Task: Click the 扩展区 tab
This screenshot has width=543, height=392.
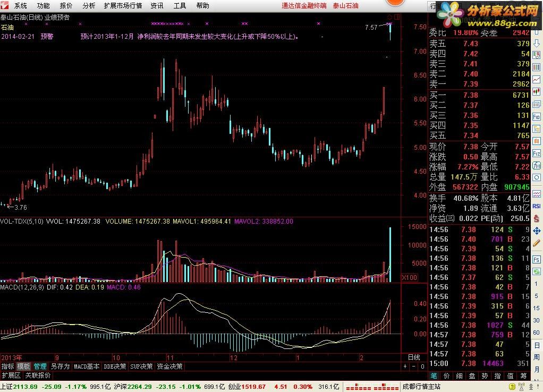Action: click(11, 376)
